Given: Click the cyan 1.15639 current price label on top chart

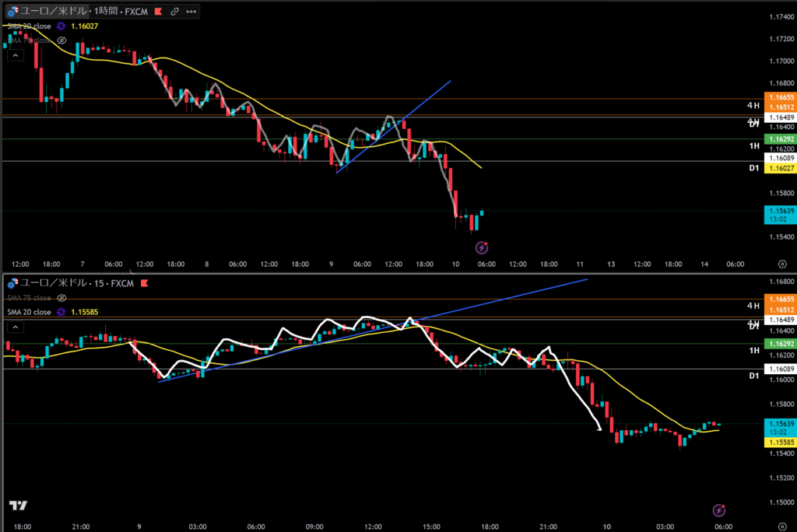Looking at the screenshot, I should coord(778,211).
